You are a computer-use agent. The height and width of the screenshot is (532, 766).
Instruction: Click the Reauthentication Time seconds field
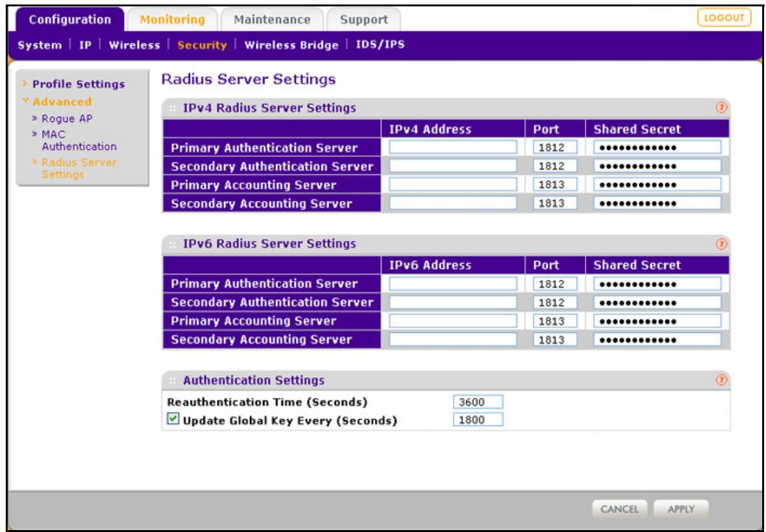[478, 403]
